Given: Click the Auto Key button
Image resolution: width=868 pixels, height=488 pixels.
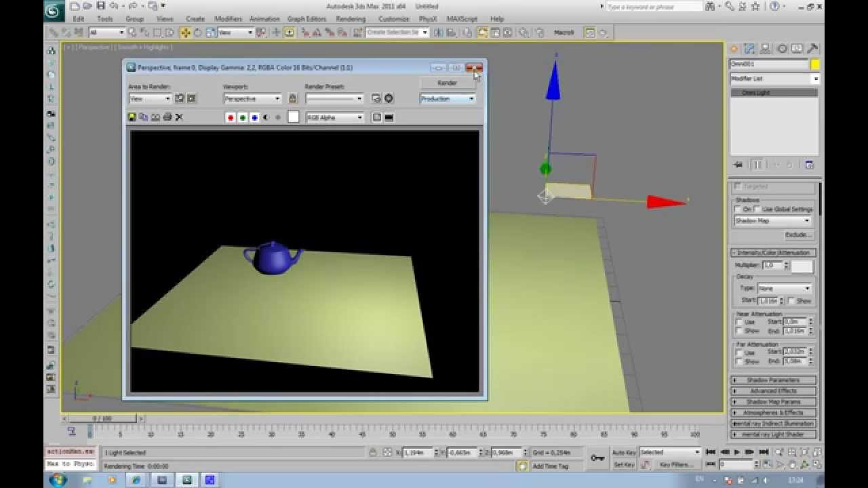Looking at the screenshot, I should pos(624,452).
